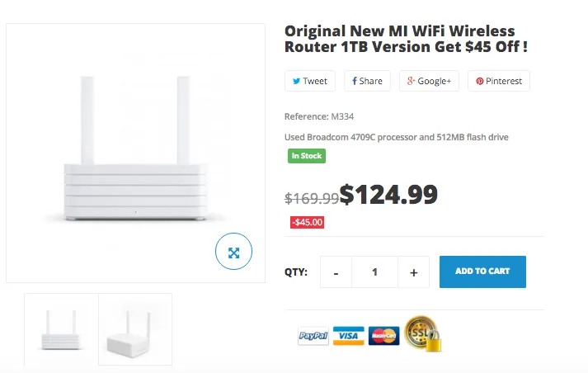Click the enlarge image expand icon
Screen dimensions: 588x373
pyautogui.click(x=233, y=253)
